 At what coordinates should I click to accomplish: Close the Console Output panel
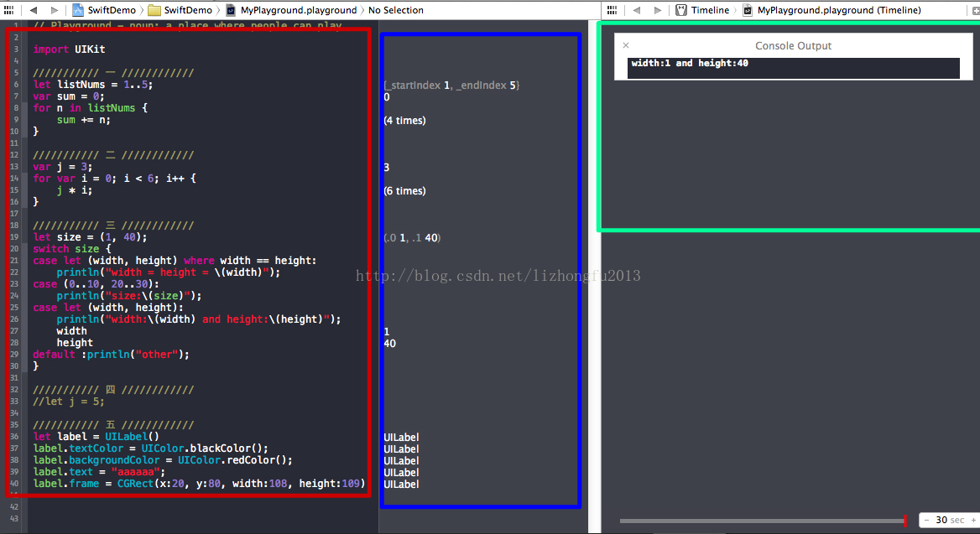tap(626, 45)
